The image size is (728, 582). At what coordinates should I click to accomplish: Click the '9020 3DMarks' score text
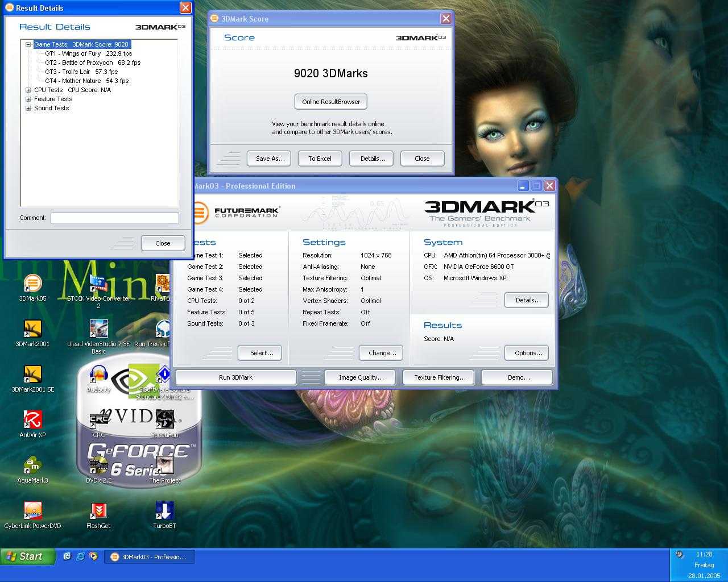coord(331,73)
